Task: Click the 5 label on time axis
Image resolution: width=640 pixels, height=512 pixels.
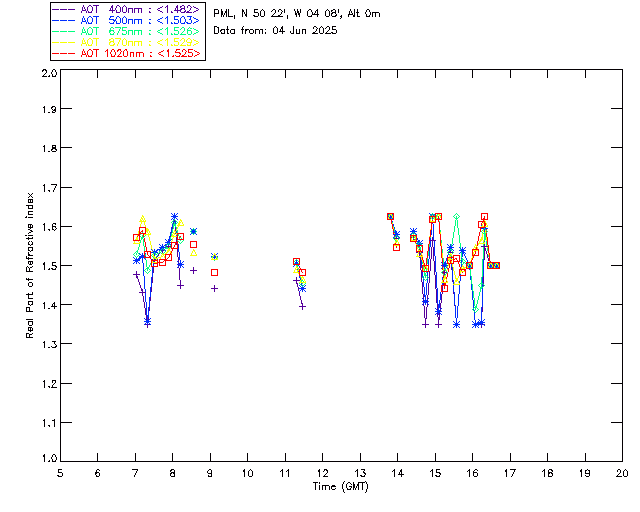Action: pos(60,473)
